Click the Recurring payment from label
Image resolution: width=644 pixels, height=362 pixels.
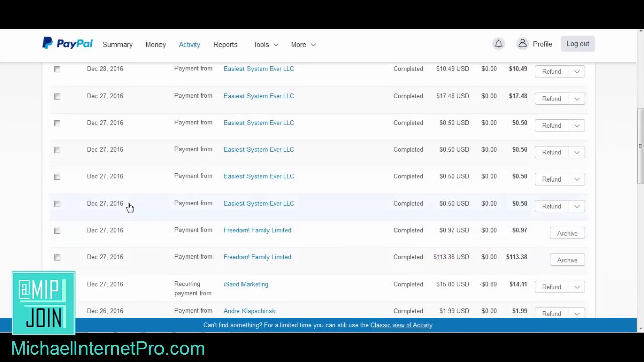(193, 289)
